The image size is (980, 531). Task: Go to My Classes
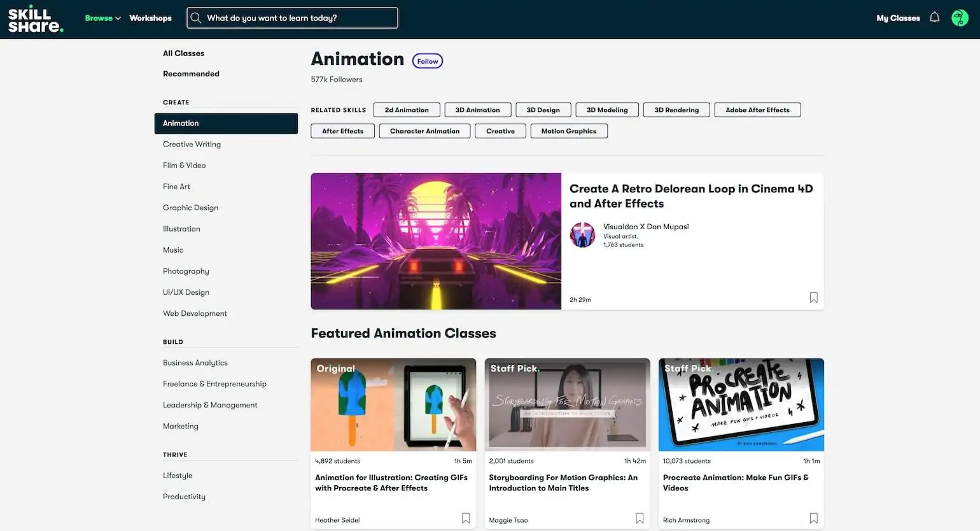point(898,18)
